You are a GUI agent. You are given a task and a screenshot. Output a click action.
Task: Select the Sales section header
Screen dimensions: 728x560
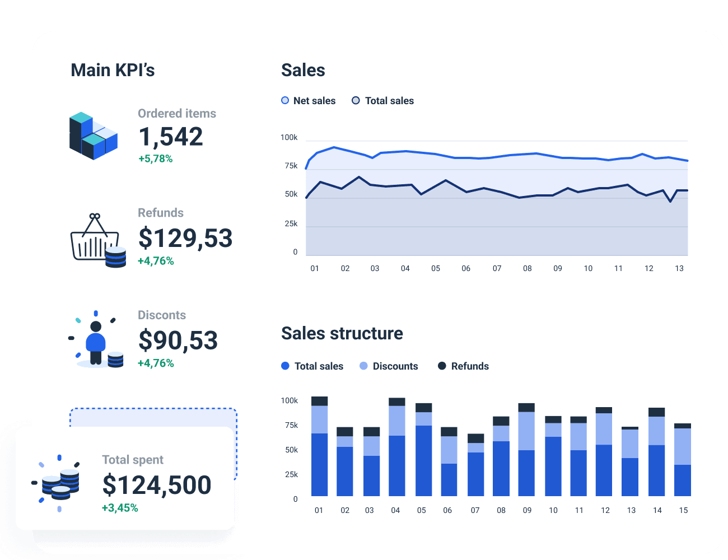coord(303,70)
